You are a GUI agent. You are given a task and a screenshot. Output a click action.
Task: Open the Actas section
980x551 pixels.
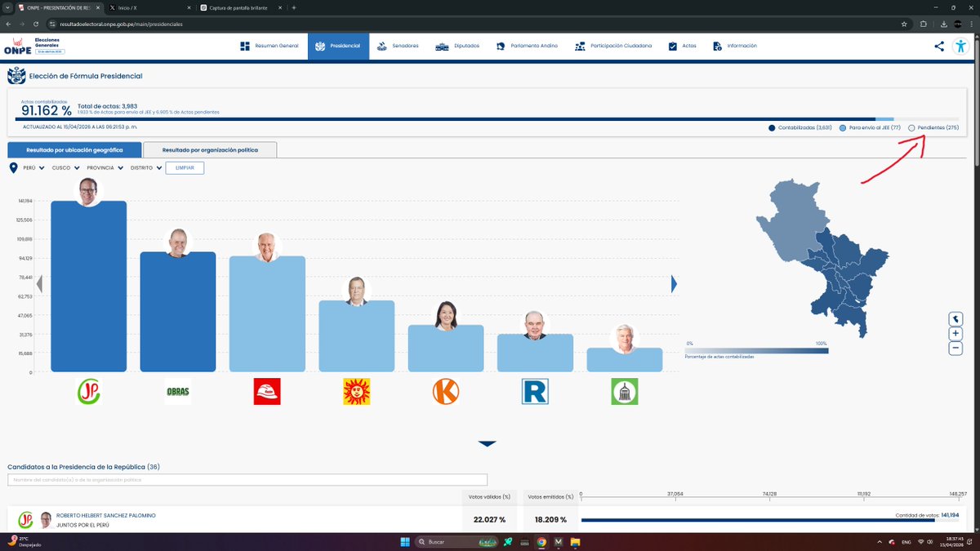682,46
